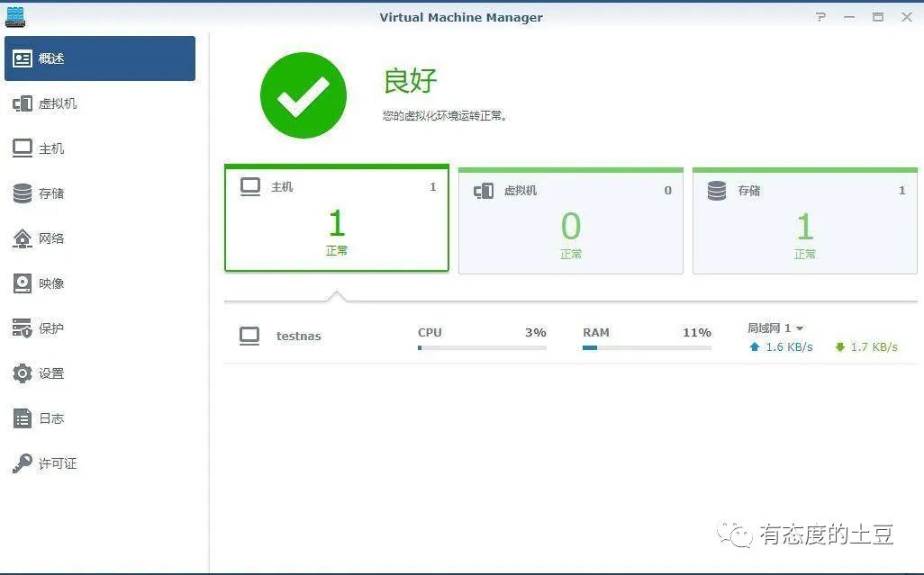
Task: Go to the 虚拟机 section
Action: pyautogui.click(x=58, y=103)
